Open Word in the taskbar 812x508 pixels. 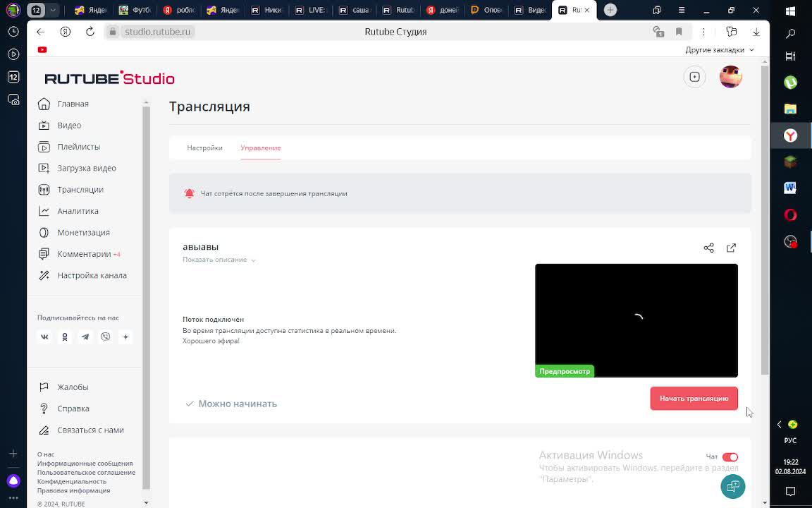(x=790, y=188)
